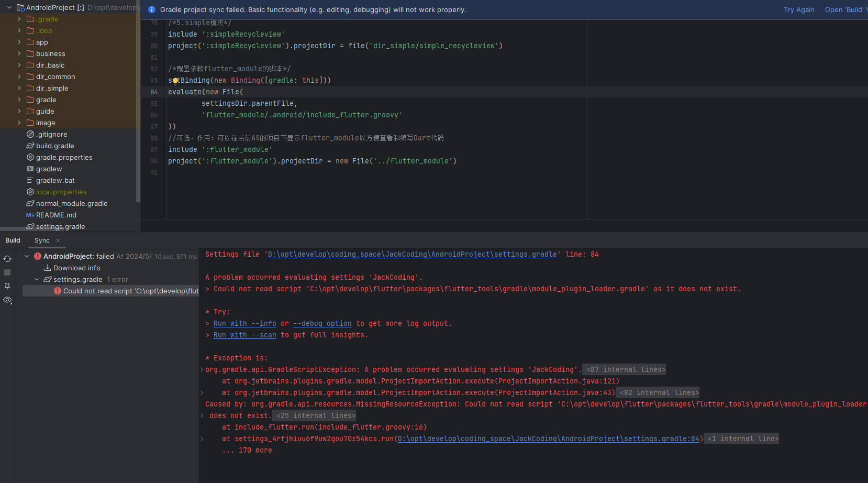The height and width of the screenshot is (483, 868).
Task: Click 'Run with --scan' link
Action: [x=245, y=335]
